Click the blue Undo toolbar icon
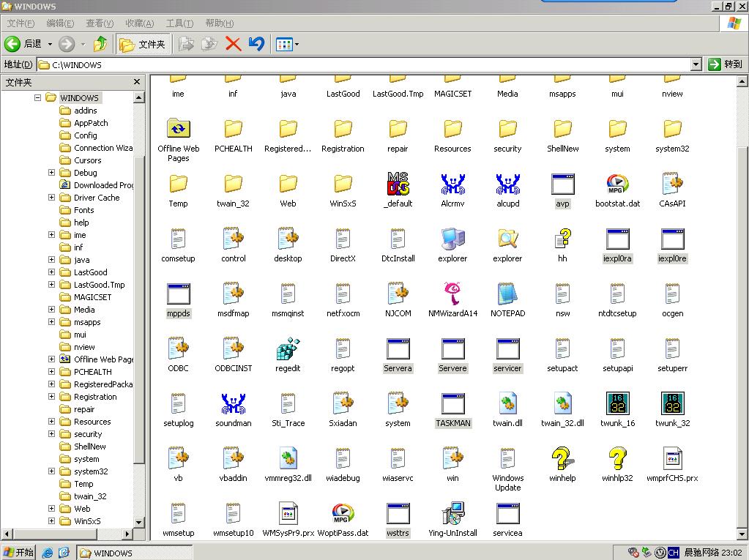The width and height of the screenshot is (749, 560). click(256, 44)
